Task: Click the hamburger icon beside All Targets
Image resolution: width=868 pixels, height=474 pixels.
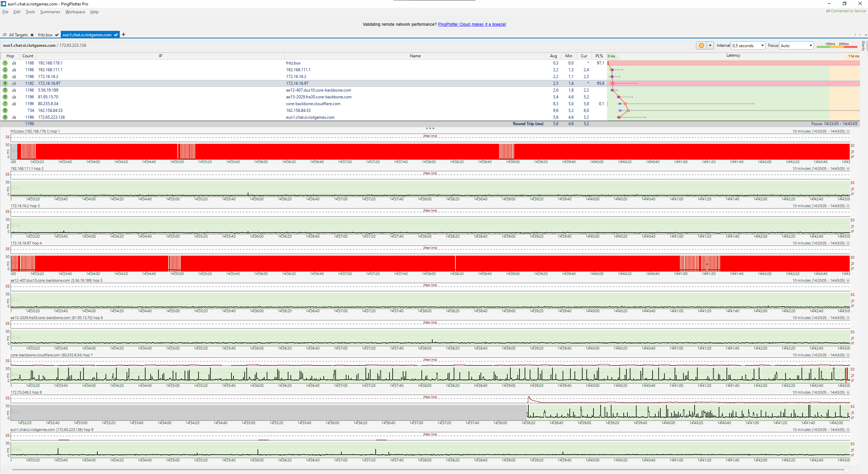Action: click(x=5, y=35)
